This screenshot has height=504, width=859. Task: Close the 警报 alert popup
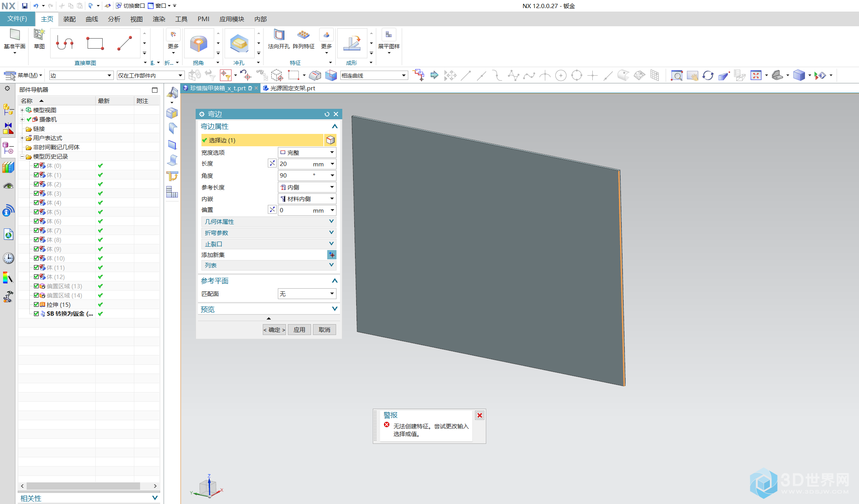(480, 415)
